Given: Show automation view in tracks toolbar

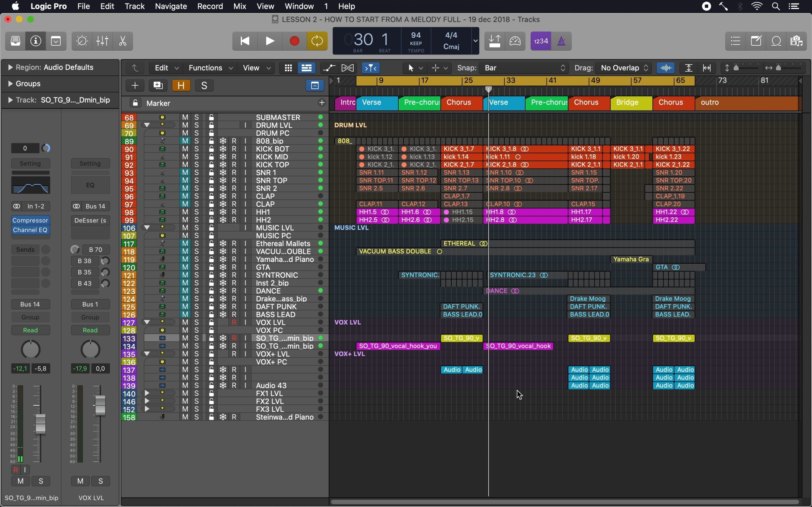Looking at the screenshot, I should coord(329,68).
